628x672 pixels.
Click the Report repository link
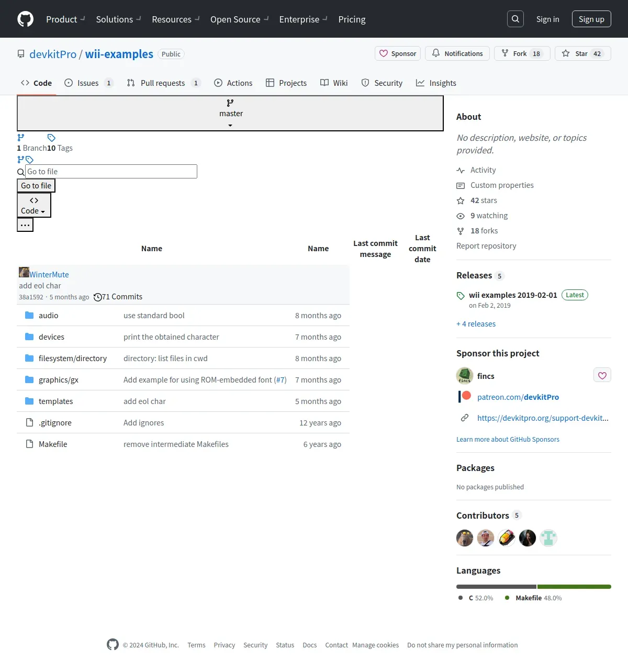pos(486,246)
